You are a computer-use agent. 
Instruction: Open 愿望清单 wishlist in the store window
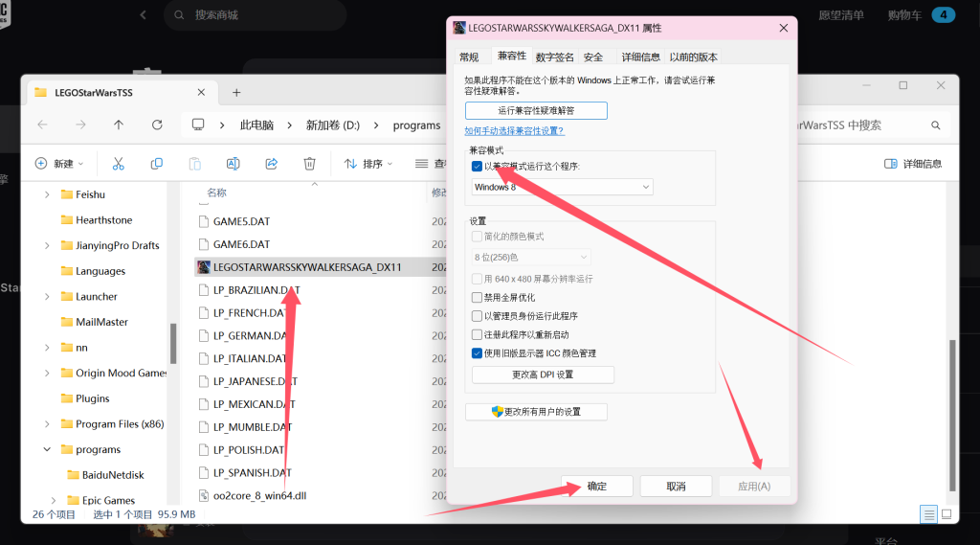coord(841,15)
